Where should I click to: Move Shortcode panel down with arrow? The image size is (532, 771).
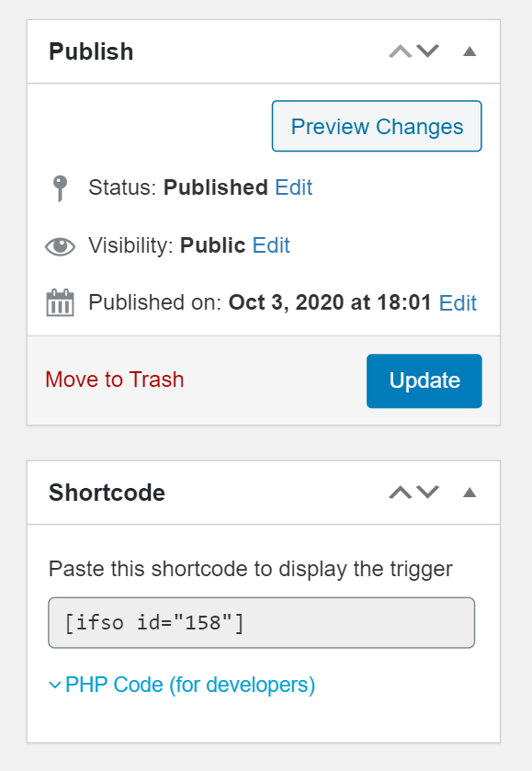coord(428,493)
